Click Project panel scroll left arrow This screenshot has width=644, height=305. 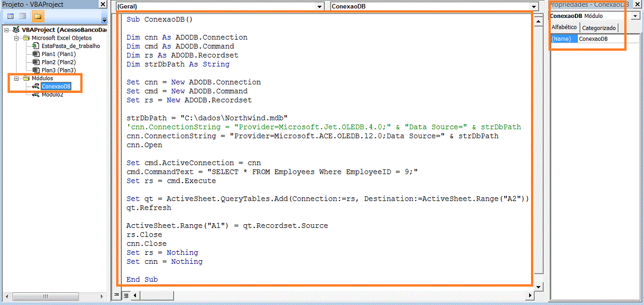click(x=6, y=297)
